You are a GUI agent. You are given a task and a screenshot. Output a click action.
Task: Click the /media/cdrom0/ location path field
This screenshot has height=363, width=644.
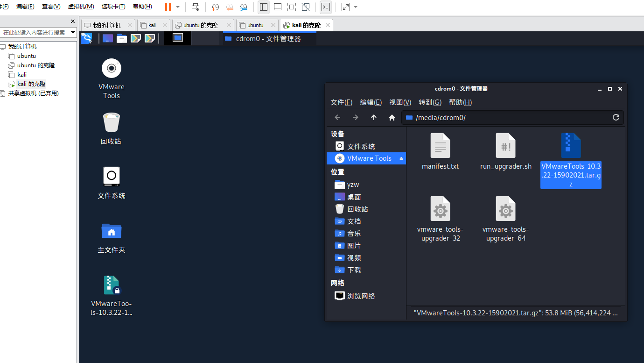pos(509,117)
